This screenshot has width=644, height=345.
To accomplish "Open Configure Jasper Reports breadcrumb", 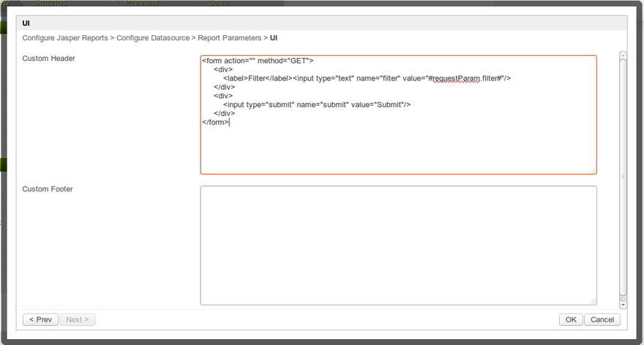I will [x=65, y=37].
